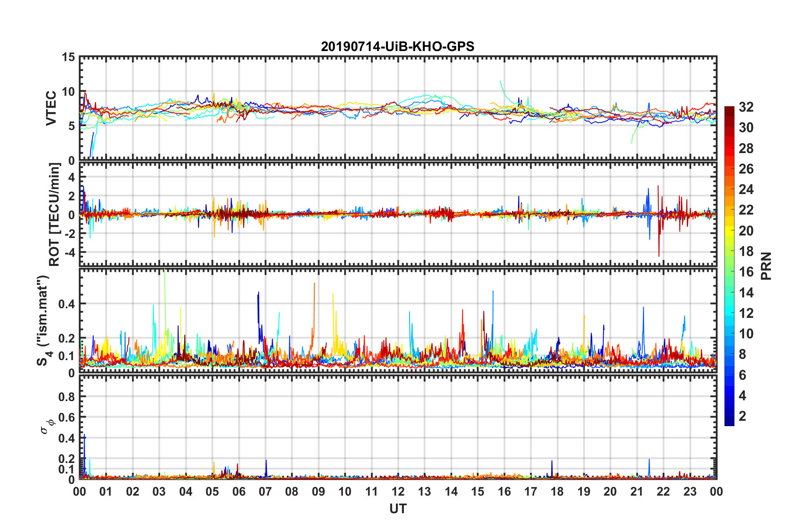
Task: Click colorbar tick label 26
Action: point(746,169)
